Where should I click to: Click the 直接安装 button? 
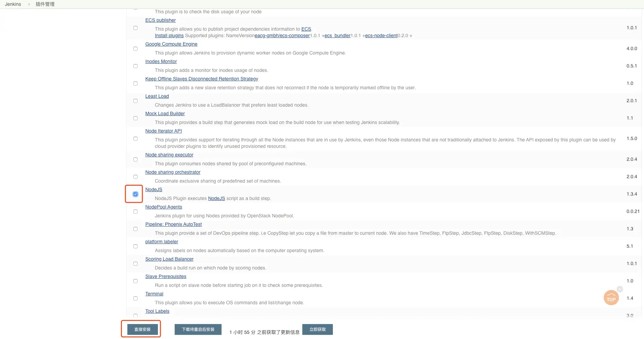tap(142, 329)
